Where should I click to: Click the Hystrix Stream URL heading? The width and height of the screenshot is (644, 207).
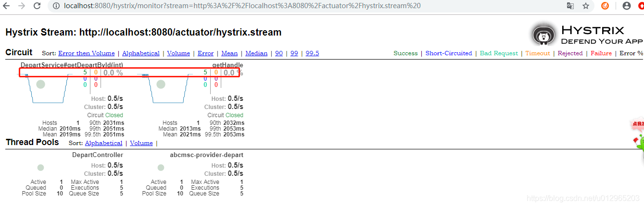coord(143,33)
